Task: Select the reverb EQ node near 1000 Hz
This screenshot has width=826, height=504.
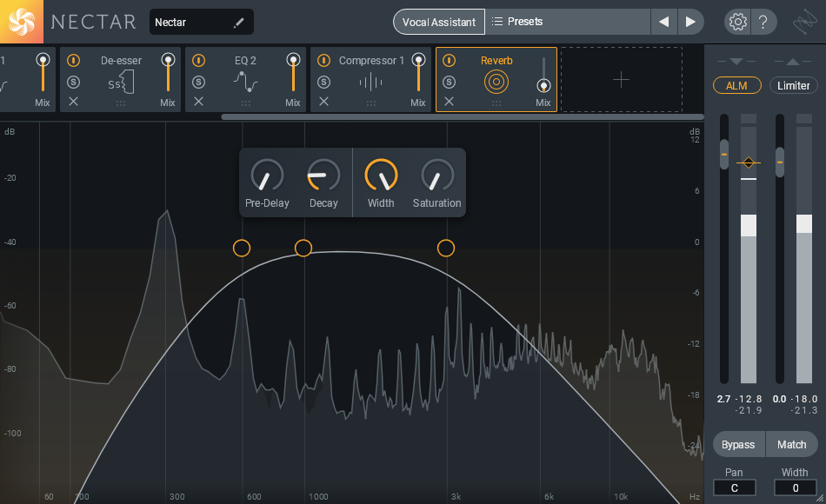Action: (x=303, y=248)
